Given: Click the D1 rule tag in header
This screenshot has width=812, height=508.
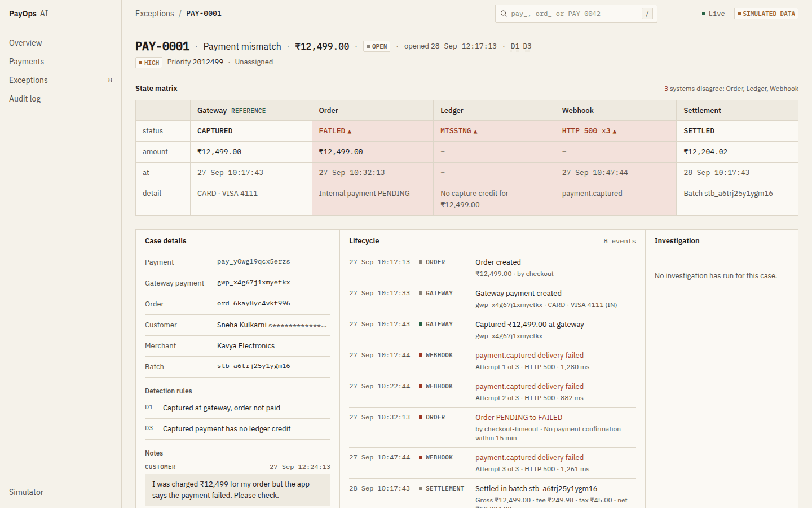Looking at the screenshot, I should click(x=515, y=46).
